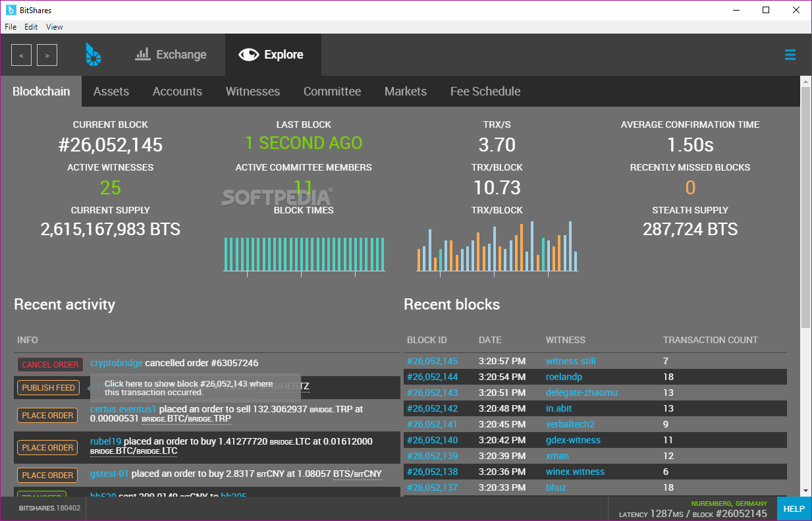
Task: Switch to the Blockchain sub-tab
Action: click(x=41, y=92)
